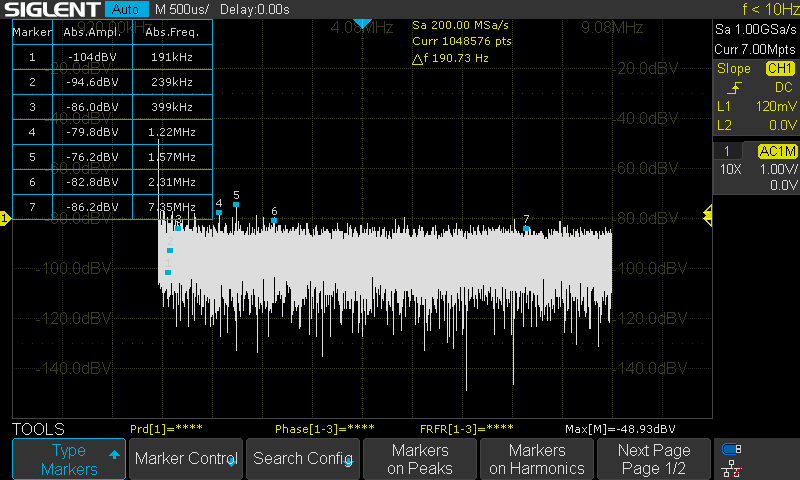Select Markers on Peaks
This screenshot has height=480, width=800.
[x=420, y=459]
